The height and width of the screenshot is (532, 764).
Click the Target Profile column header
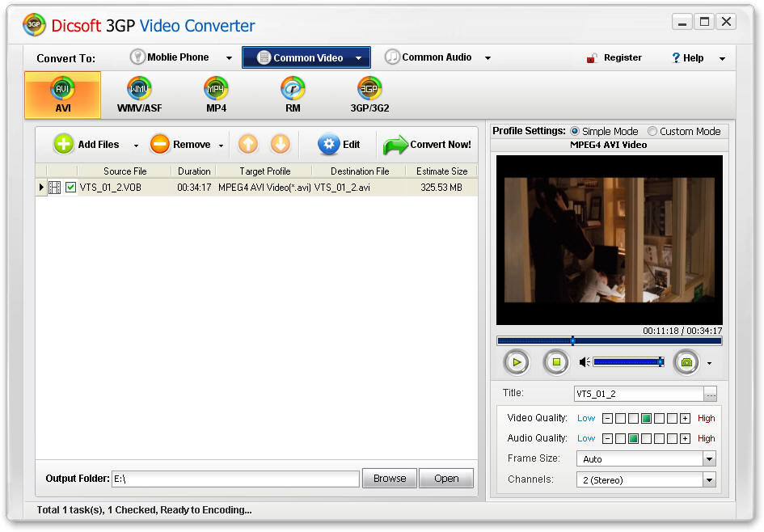point(264,171)
